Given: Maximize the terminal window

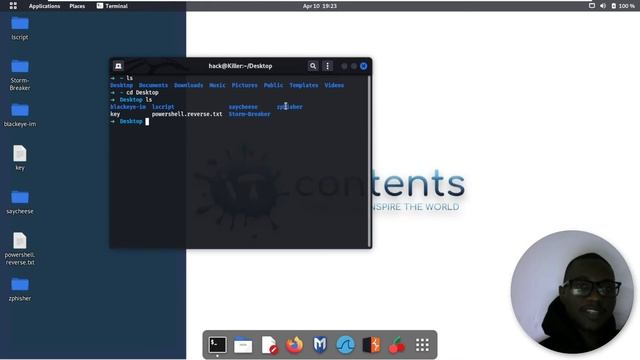Looking at the screenshot, I should pyautogui.click(x=353, y=66).
